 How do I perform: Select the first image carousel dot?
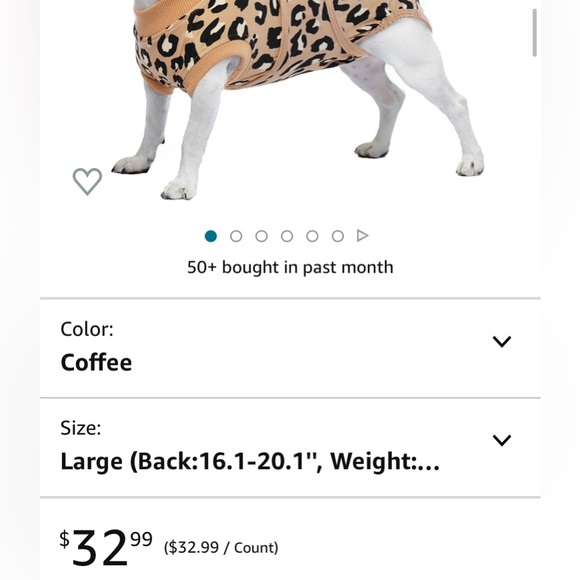(211, 236)
